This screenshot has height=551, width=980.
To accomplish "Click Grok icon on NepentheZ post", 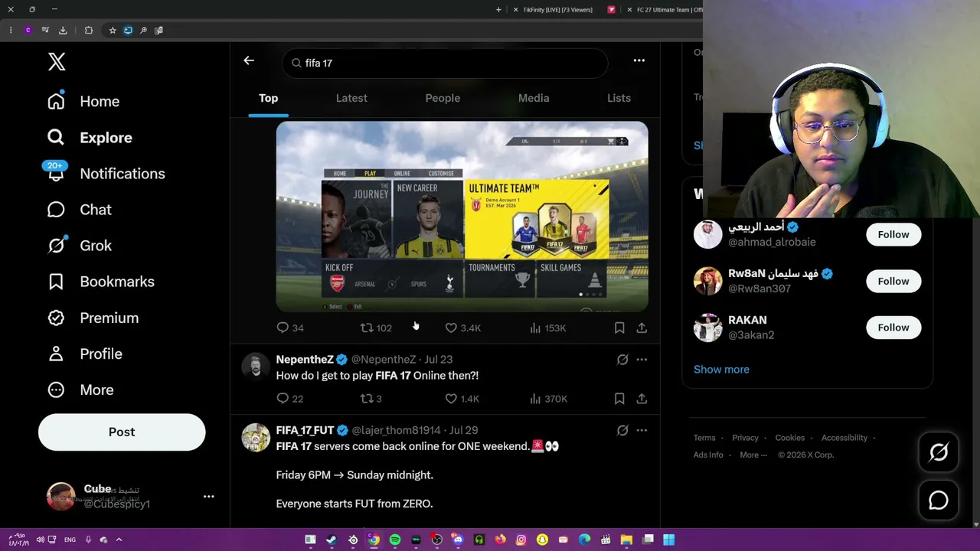I will 622,359.
